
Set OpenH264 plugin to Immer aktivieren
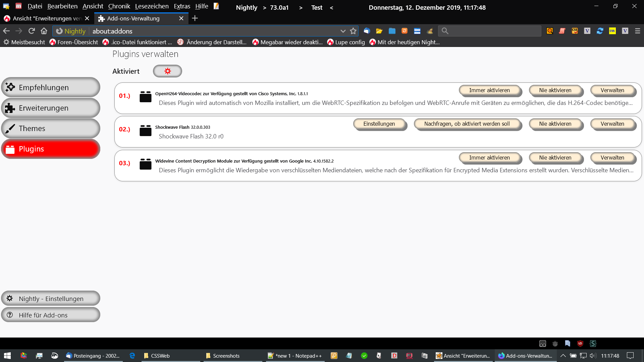coord(489,90)
